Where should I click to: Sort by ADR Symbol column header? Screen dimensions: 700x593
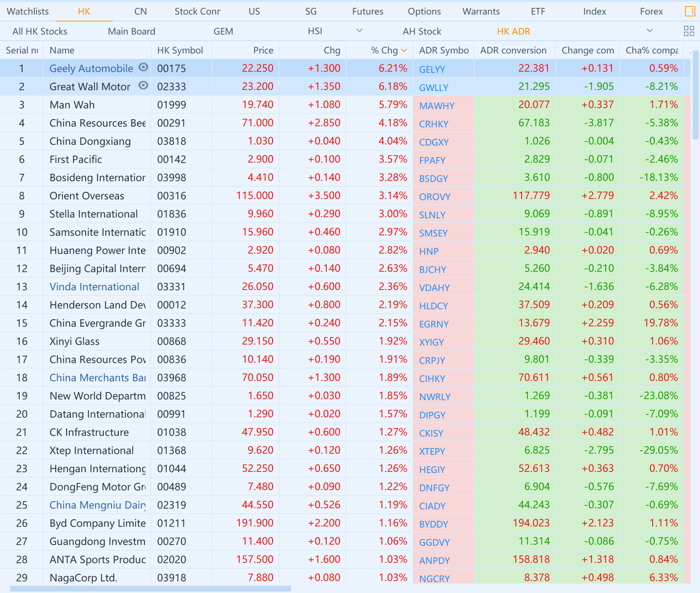pos(444,50)
